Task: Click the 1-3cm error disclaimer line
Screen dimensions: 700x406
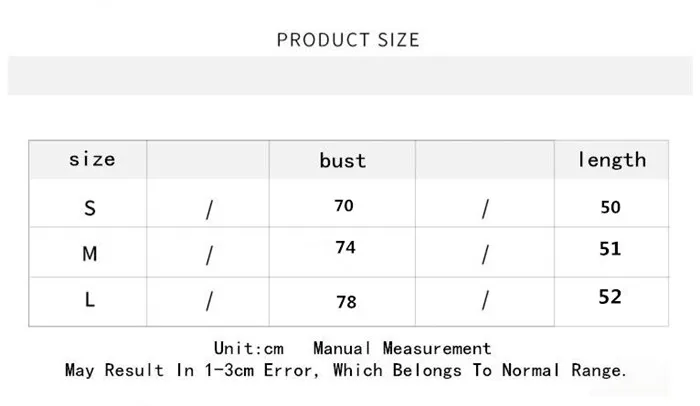Action: click(346, 370)
